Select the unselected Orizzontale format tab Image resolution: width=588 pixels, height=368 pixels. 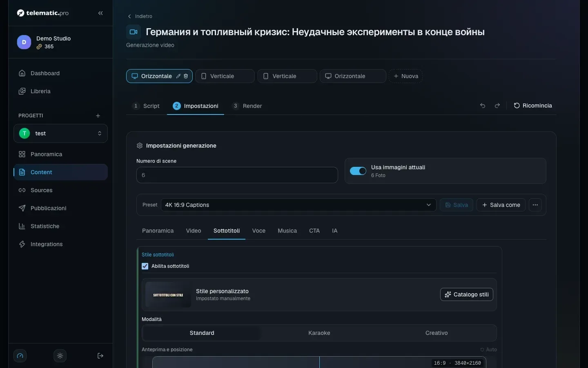click(x=353, y=76)
